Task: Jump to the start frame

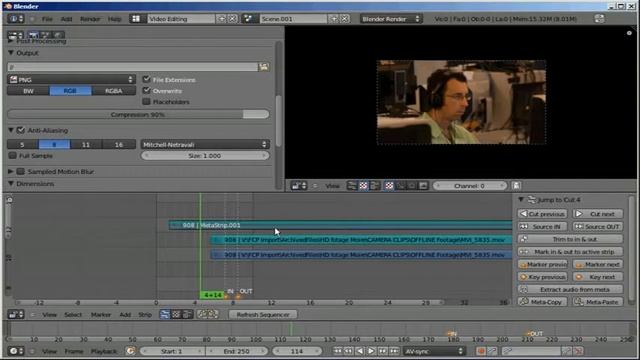Action: [x=337, y=351]
